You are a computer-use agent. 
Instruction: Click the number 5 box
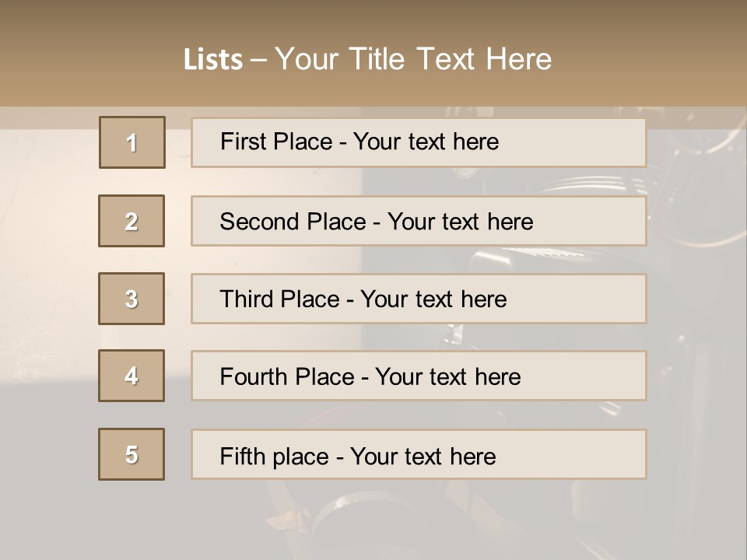[x=132, y=454]
